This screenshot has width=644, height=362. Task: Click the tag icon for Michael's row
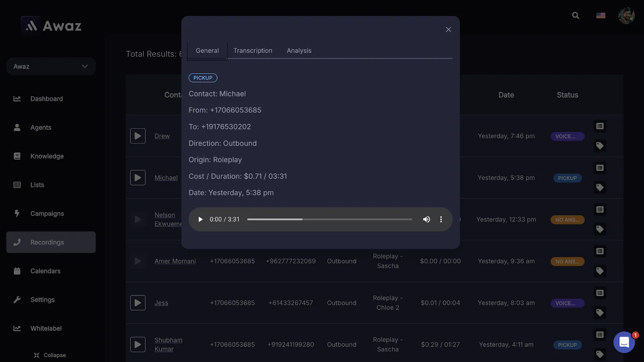[600, 187]
